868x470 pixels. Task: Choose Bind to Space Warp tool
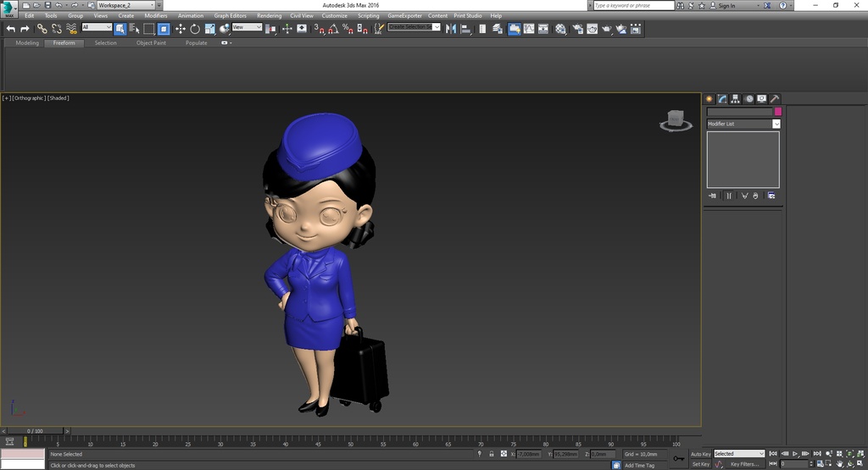(x=71, y=29)
